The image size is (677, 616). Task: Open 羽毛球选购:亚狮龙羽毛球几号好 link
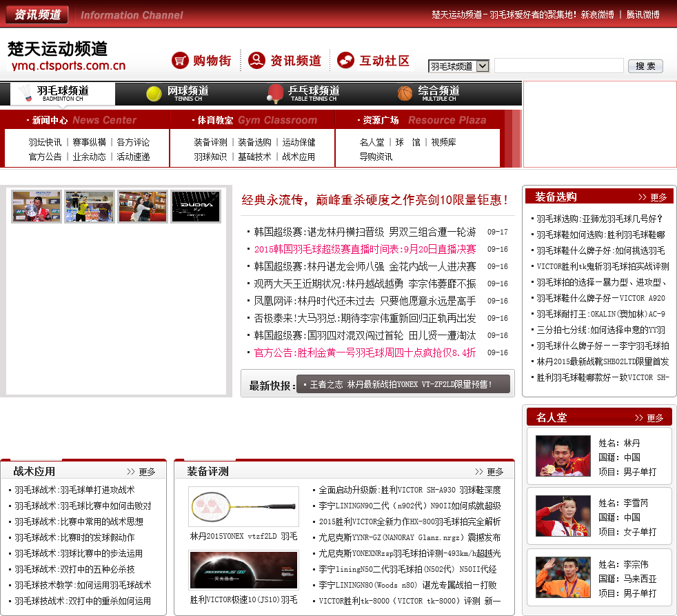[599, 219]
